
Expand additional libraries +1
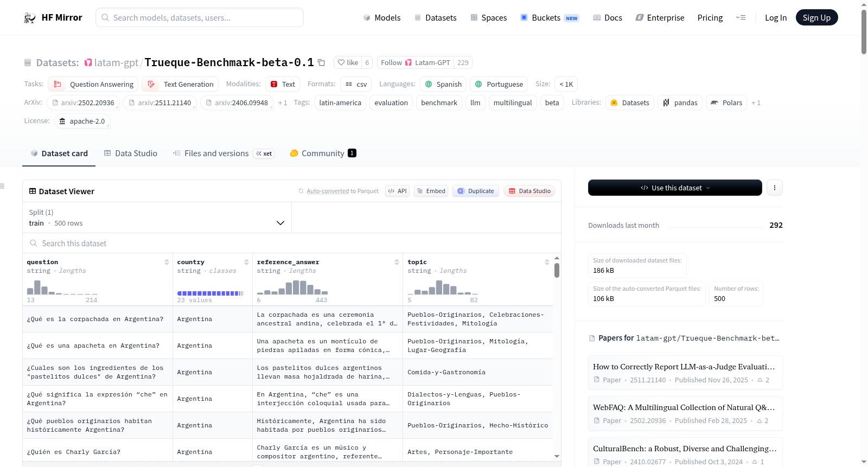pos(756,103)
